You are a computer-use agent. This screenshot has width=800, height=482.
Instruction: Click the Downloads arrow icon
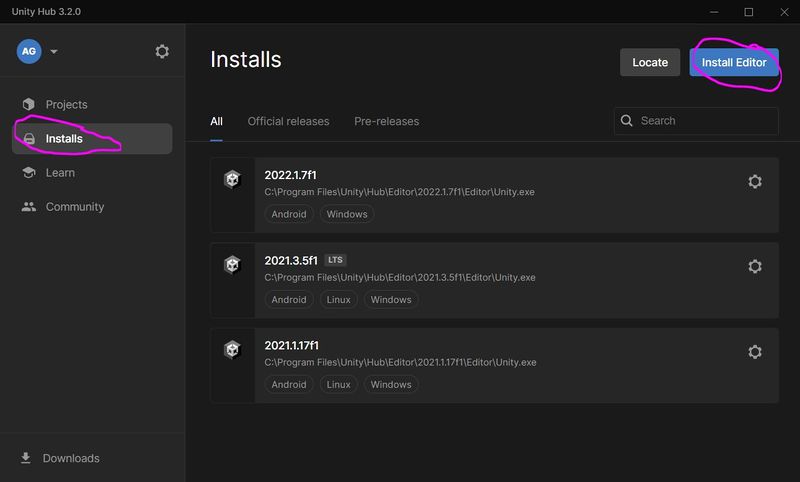(26, 458)
